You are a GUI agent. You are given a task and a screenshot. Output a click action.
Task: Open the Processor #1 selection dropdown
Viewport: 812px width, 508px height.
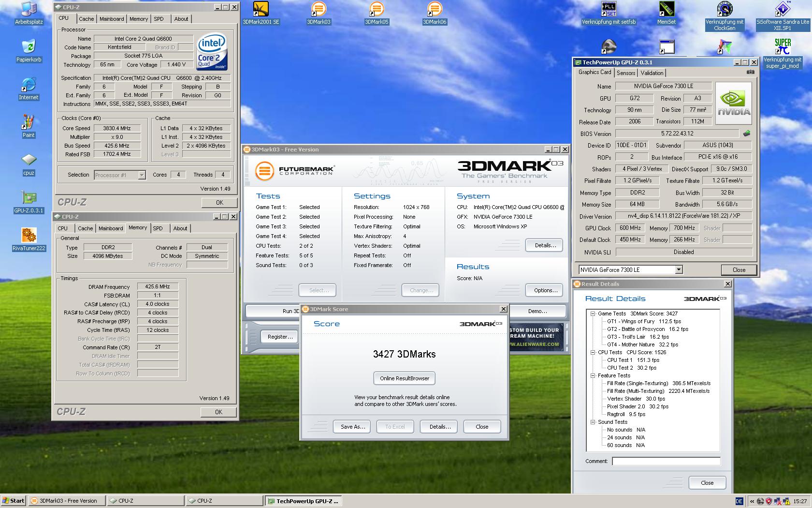142,175
